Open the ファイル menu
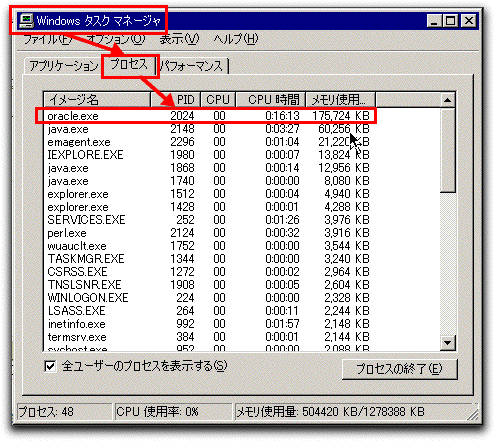 (x=47, y=39)
